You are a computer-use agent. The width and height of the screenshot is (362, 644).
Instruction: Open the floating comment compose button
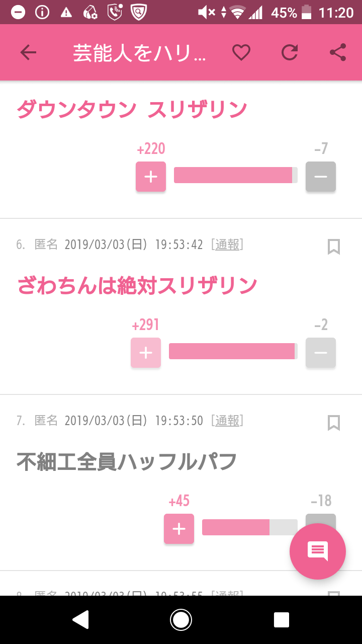pos(318,551)
